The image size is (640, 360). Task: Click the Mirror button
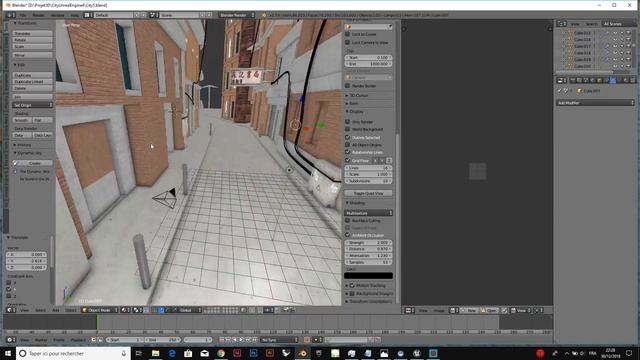[32, 55]
